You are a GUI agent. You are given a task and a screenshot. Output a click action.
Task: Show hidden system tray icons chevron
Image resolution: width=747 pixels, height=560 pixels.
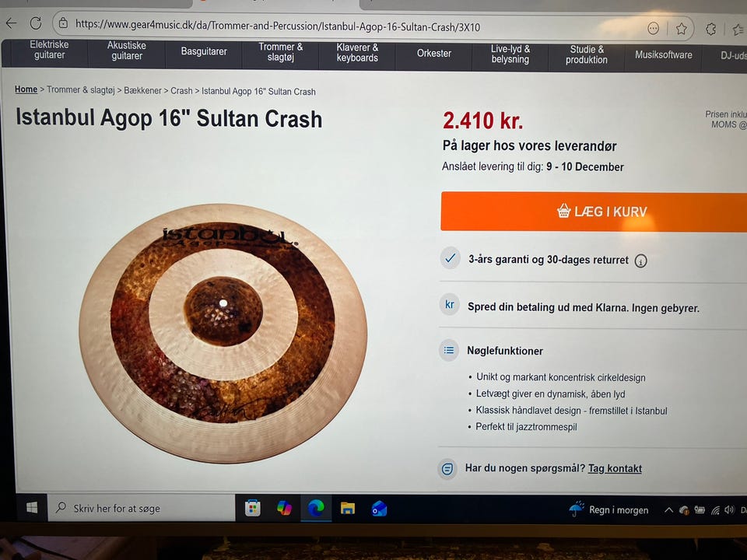pyautogui.click(x=668, y=510)
